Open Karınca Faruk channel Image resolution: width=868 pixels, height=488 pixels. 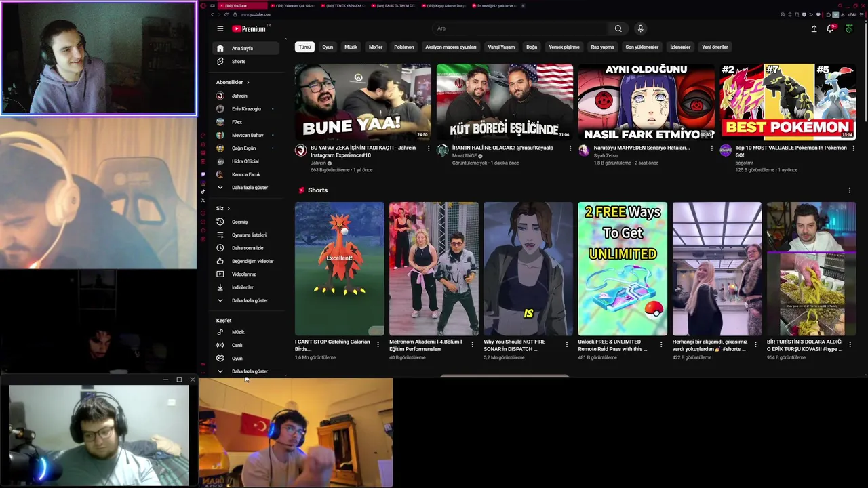coord(245,174)
